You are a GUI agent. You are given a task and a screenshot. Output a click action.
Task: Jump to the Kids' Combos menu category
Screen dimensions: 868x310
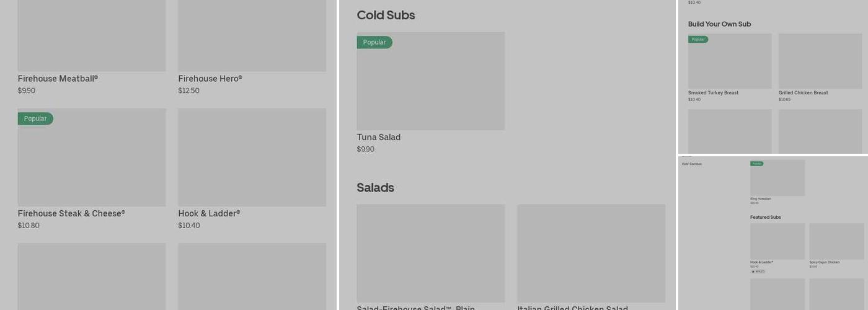[692, 164]
